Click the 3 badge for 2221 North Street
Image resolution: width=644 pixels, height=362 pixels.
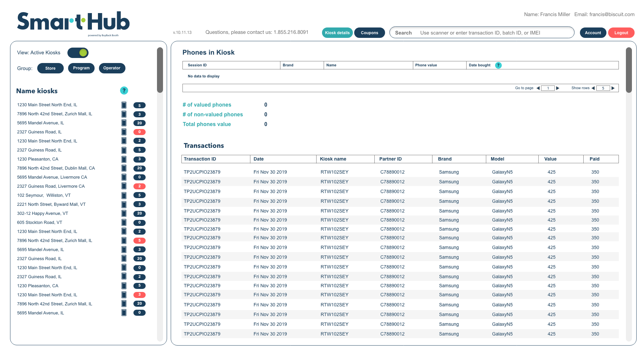140,204
